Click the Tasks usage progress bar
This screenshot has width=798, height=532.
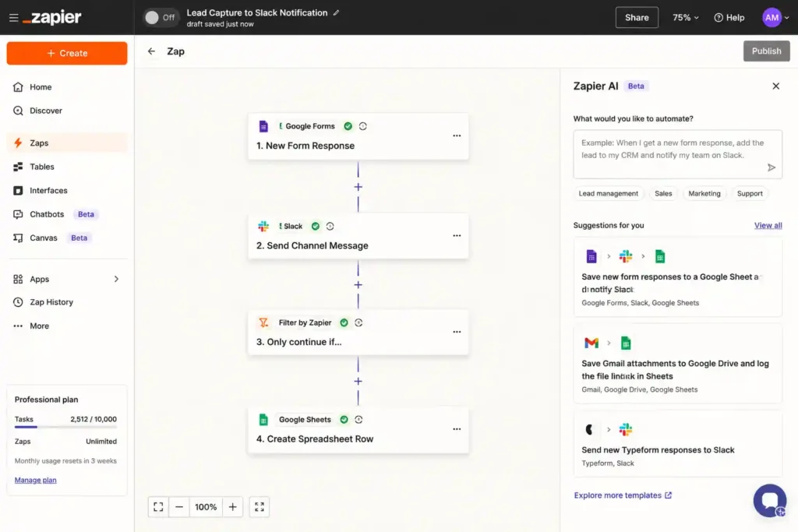click(65, 427)
